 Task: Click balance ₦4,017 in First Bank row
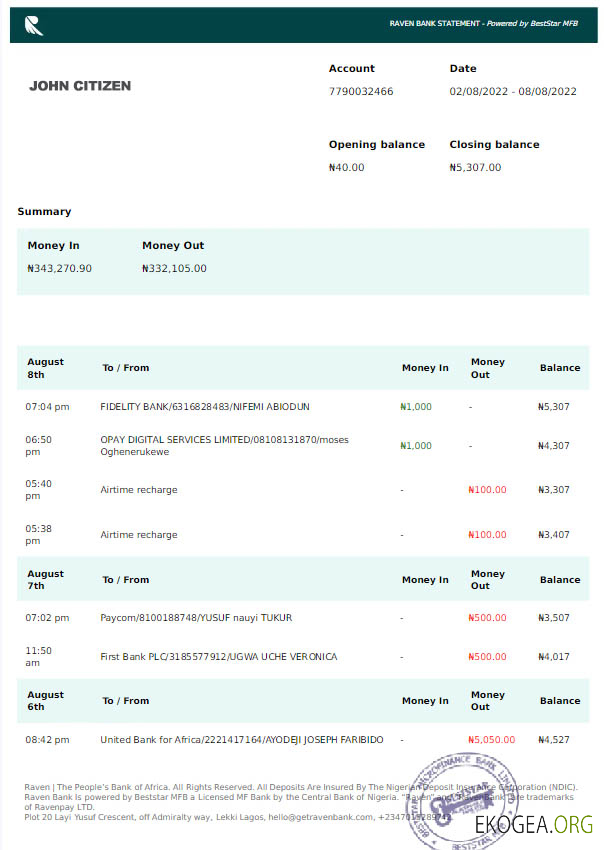coord(554,656)
